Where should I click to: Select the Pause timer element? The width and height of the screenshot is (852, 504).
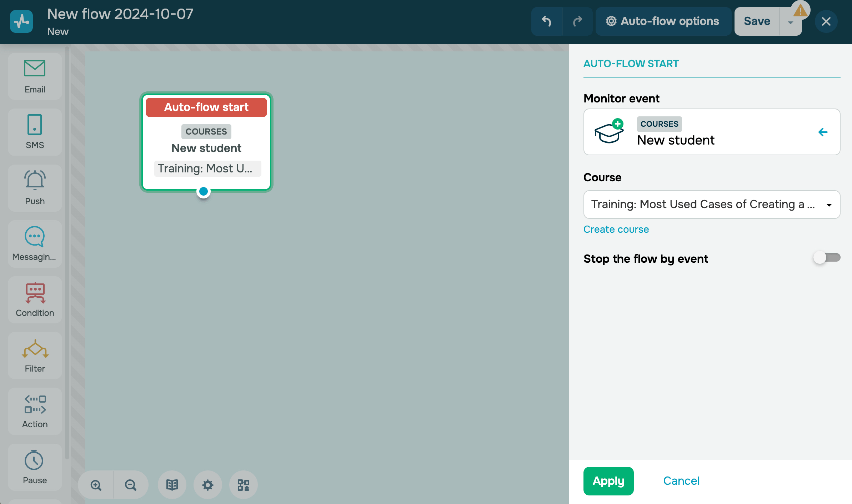click(x=35, y=467)
